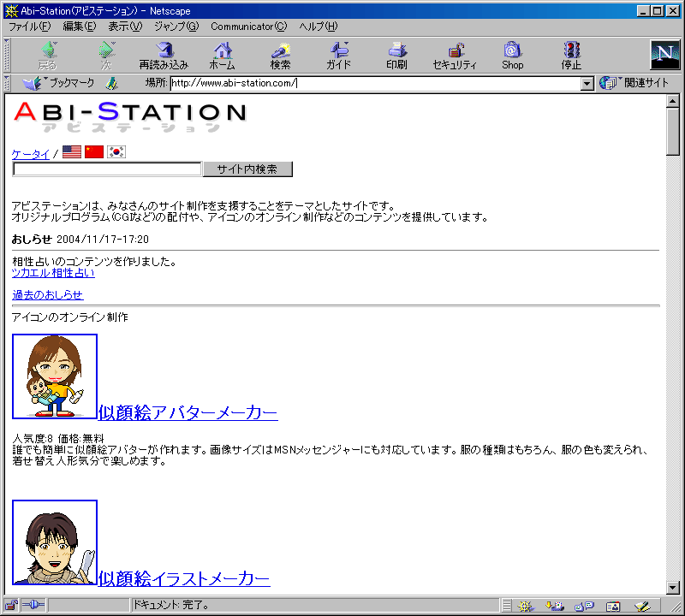Screen dimensions: 685x616
Task: Open Address Book from the component bar
Action: 613,606
